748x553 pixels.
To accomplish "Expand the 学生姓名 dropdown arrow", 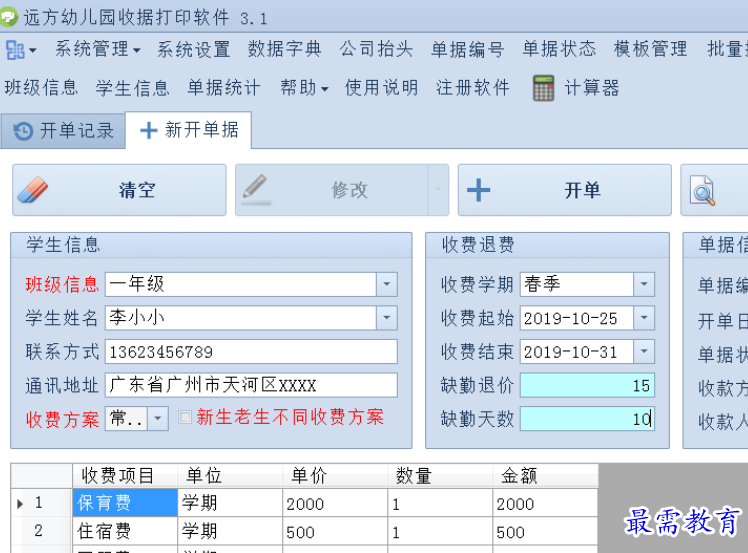I will (x=386, y=318).
